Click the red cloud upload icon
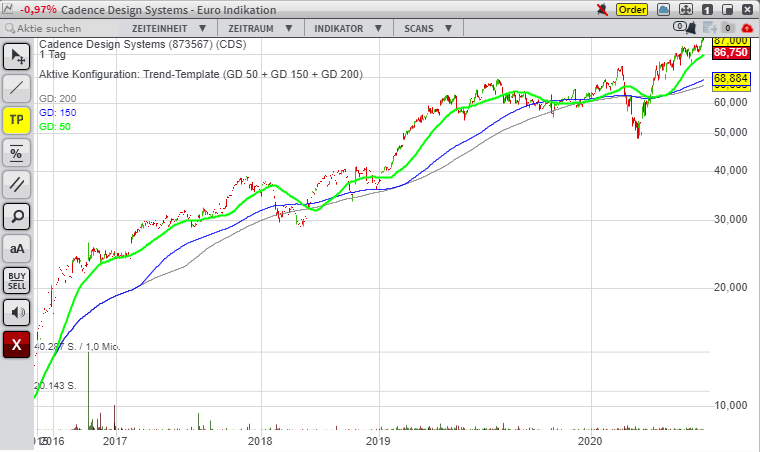Viewport: 760px width, 452px height. tap(747, 28)
